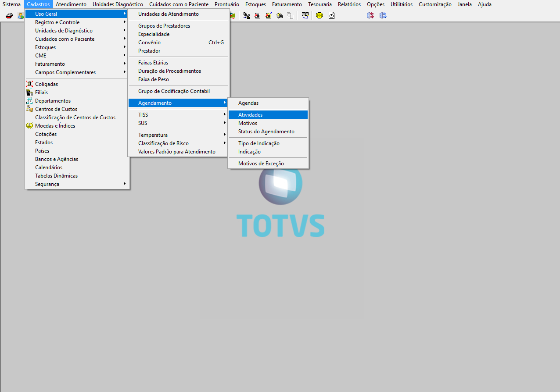Select Tipo de Indicação
This screenshot has height=392, width=560.
pyautogui.click(x=268, y=143)
